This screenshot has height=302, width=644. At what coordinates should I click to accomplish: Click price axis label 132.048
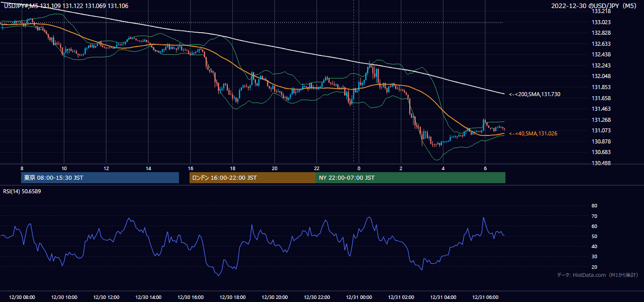(x=600, y=76)
